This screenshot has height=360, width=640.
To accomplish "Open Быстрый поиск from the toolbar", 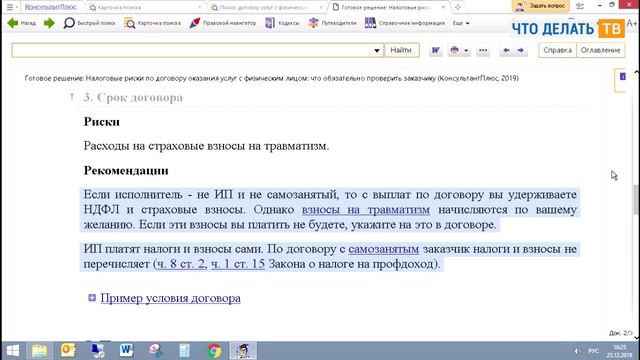I will (89, 23).
